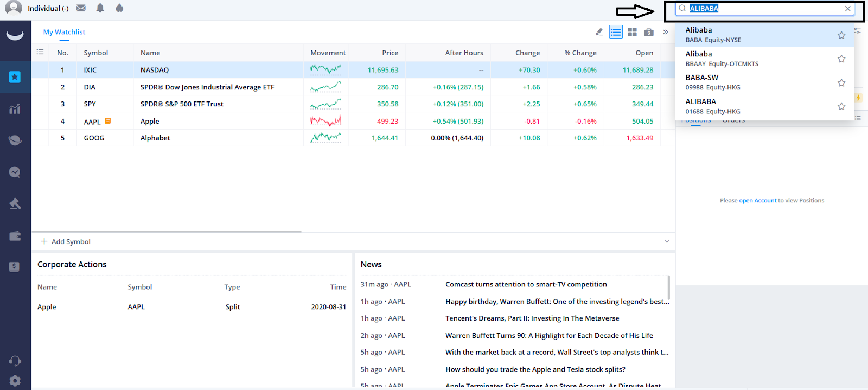
Task: Select the GOOG Alphabet row
Action: [353, 138]
